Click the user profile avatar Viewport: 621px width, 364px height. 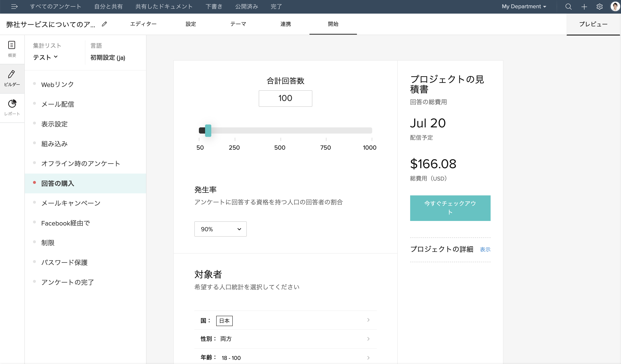click(615, 7)
